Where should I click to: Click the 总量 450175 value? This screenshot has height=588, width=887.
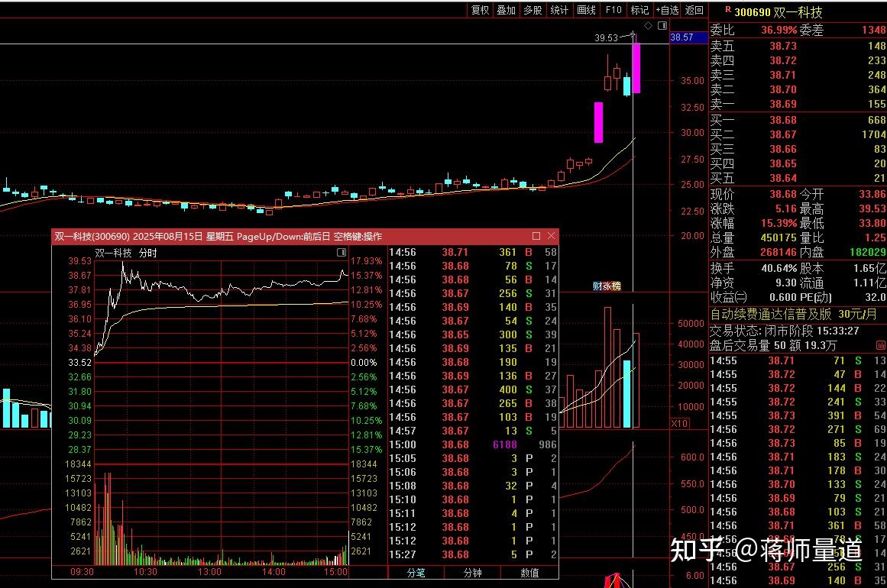pyautogui.click(x=779, y=238)
